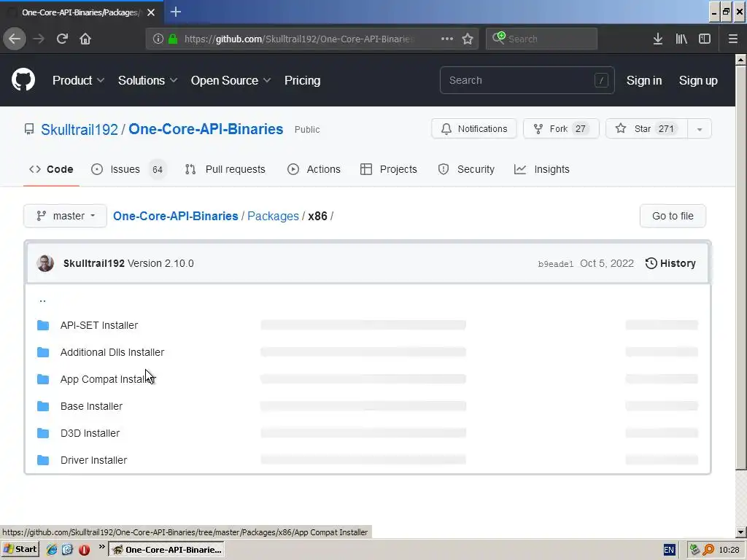Click the GitHub Octocat logo
The height and width of the screenshot is (560, 747).
click(23, 79)
